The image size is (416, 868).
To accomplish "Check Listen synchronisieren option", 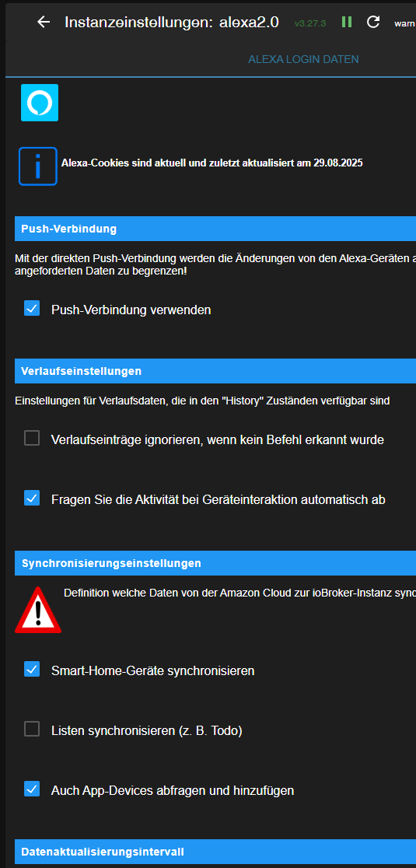I will click(x=32, y=729).
